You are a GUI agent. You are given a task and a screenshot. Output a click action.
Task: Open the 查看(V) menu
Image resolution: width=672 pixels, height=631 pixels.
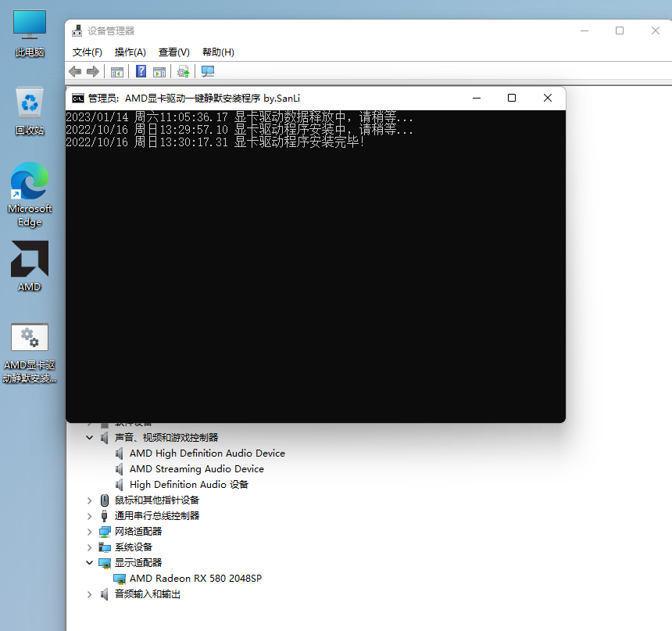tap(173, 52)
